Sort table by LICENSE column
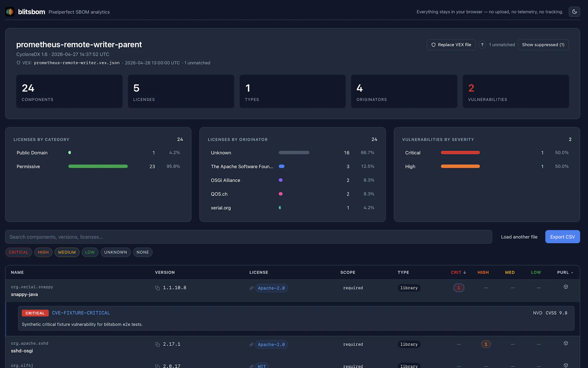This screenshot has width=588, height=368. click(x=259, y=272)
